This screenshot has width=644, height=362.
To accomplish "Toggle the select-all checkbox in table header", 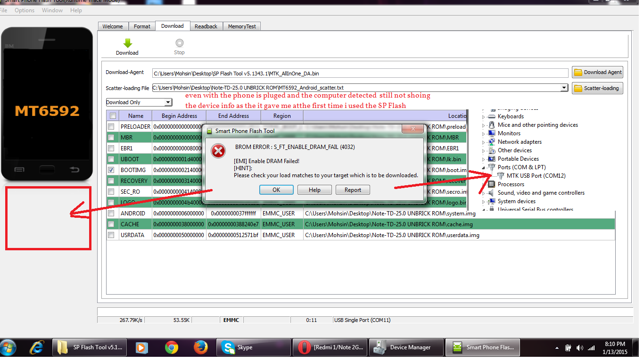I will click(113, 116).
